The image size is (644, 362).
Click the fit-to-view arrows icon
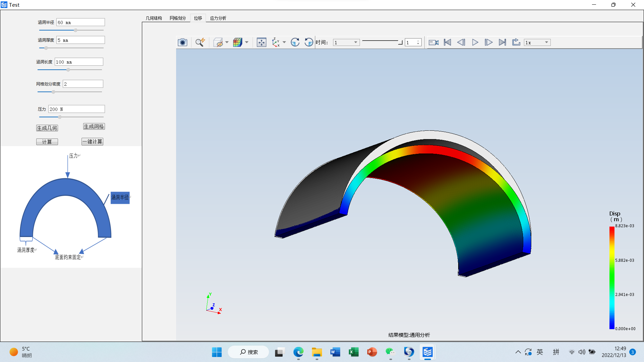coord(261,42)
